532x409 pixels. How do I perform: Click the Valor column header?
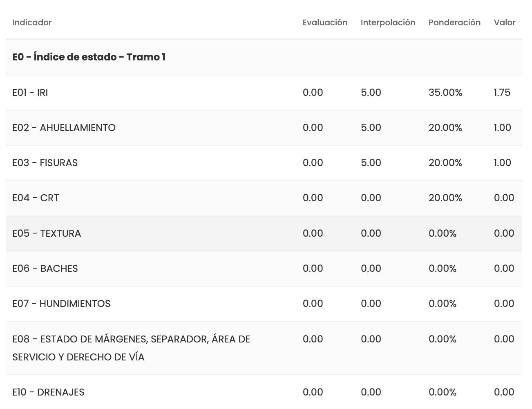[504, 22]
